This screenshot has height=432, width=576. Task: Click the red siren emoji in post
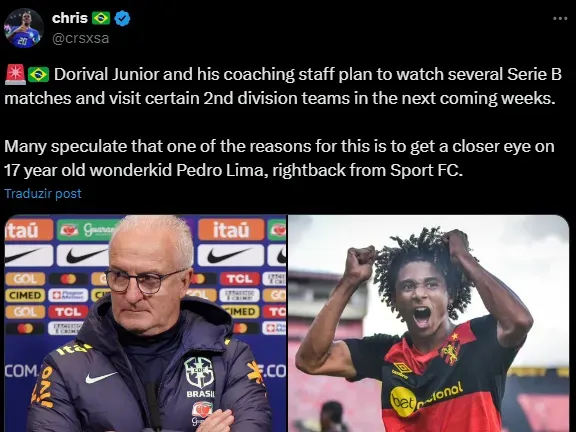pyautogui.click(x=15, y=74)
